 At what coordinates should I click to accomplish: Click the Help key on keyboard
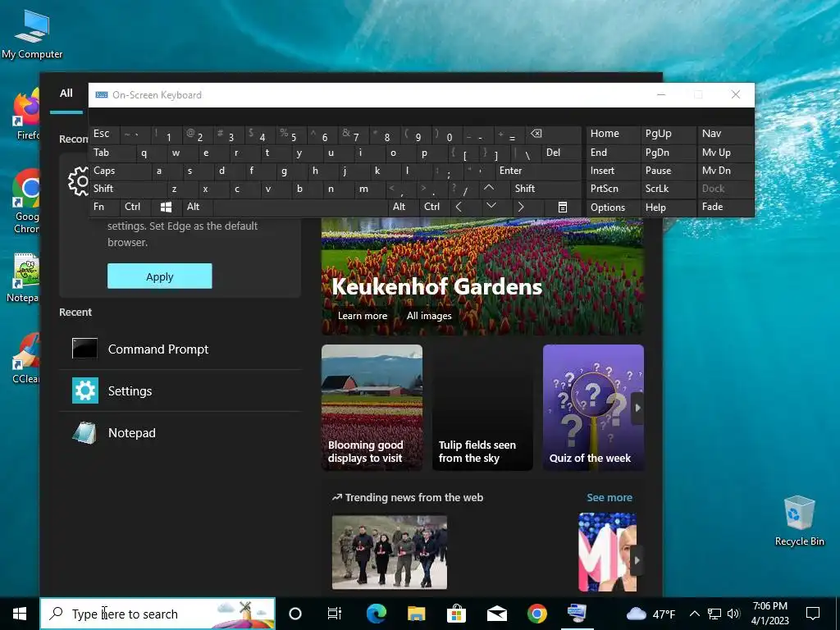tap(668, 208)
